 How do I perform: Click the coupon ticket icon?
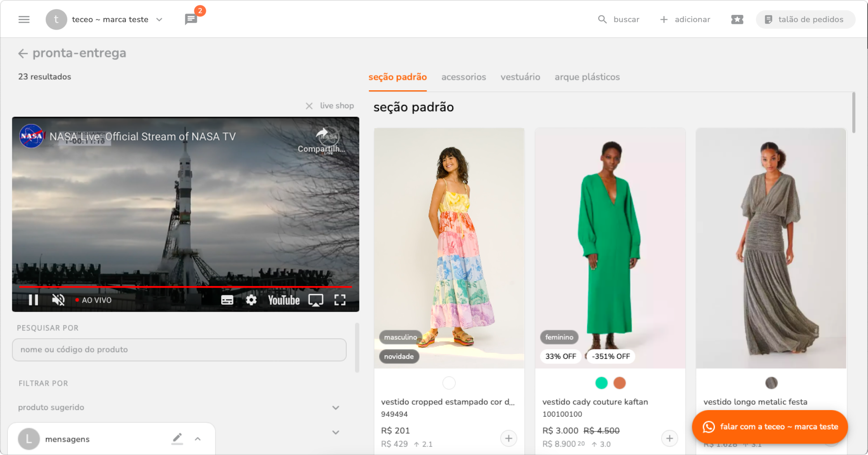click(737, 19)
